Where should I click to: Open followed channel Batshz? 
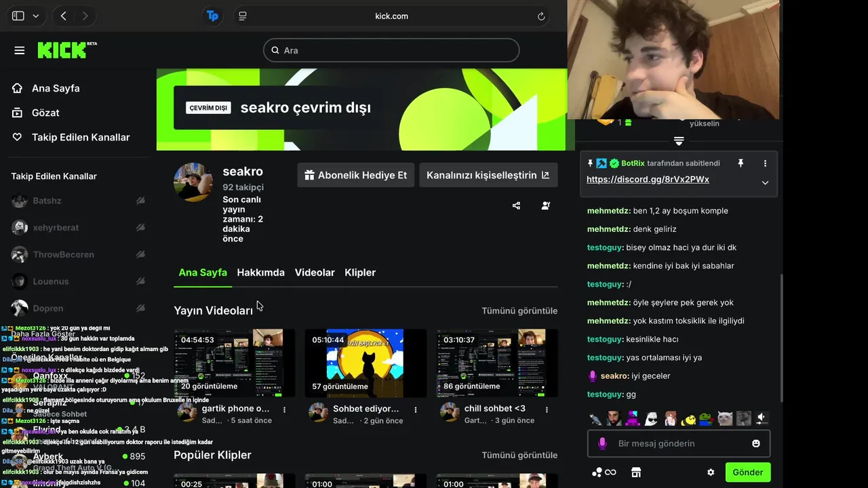(47, 201)
